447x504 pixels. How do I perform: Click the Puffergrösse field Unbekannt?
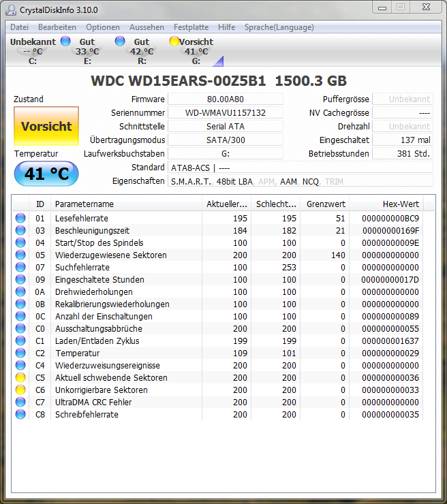coord(403,99)
